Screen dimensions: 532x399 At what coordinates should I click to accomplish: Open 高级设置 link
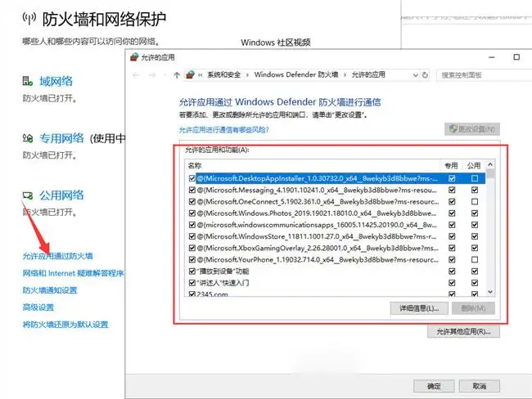[x=38, y=307]
